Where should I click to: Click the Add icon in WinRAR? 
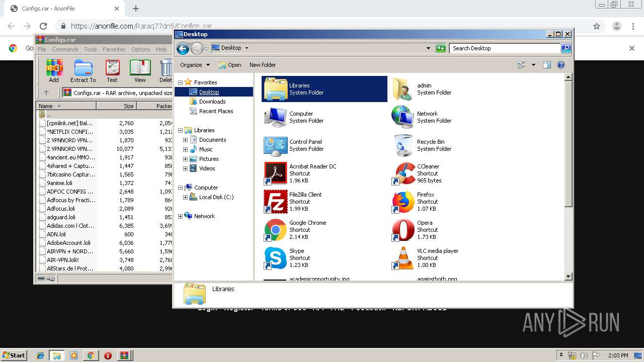click(54, 70)
